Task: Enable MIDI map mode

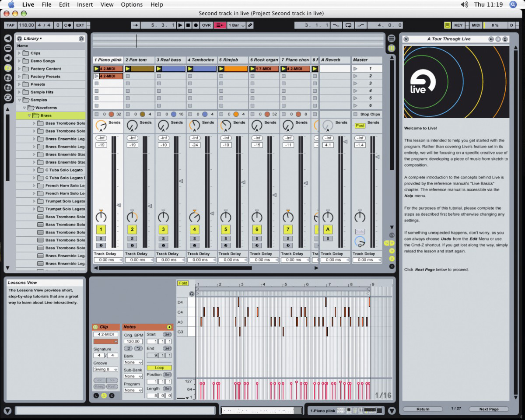Action: coord(476,25)
